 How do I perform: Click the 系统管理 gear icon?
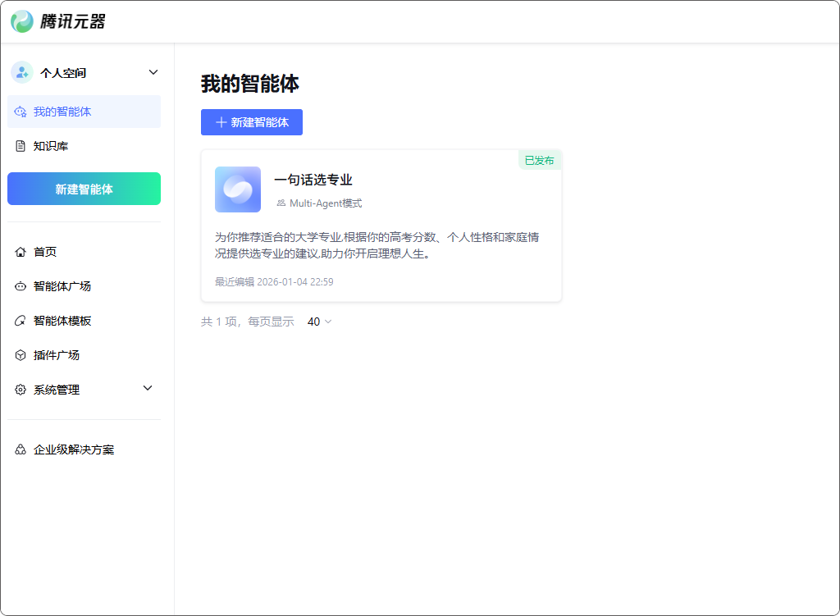click(x=21, y=390)
